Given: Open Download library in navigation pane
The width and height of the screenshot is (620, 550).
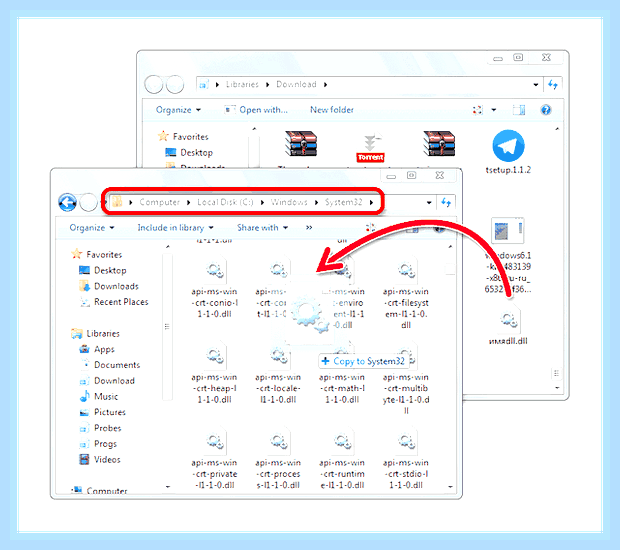Looking at the screenshot, I should pos(107,380).
